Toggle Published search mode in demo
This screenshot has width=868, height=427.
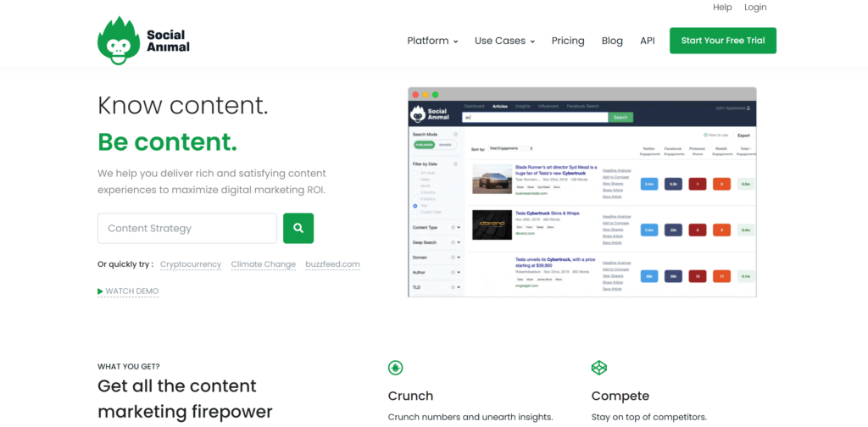click(425, 145)
